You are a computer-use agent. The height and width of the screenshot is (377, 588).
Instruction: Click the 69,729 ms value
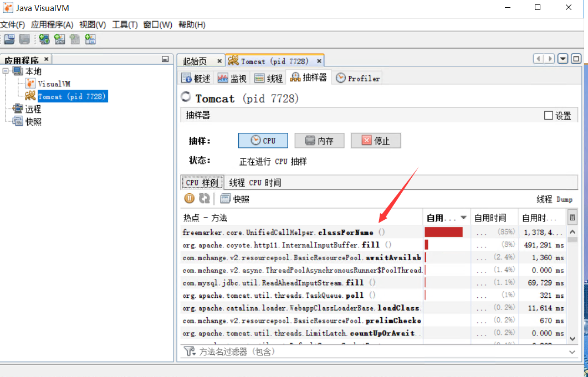point(546,283)
